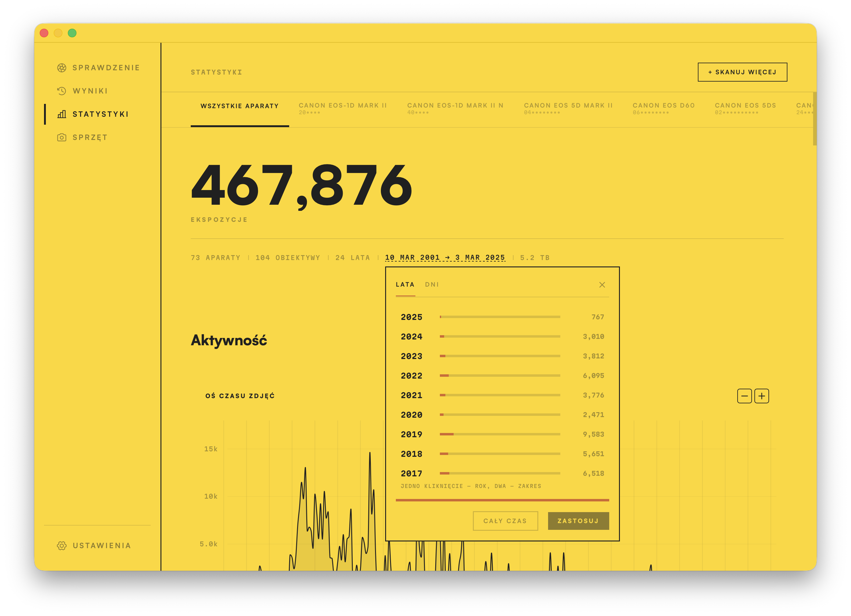Click the 104 Obiektywy stat
This screenshot has height=616, width=851.
[288, 258]
